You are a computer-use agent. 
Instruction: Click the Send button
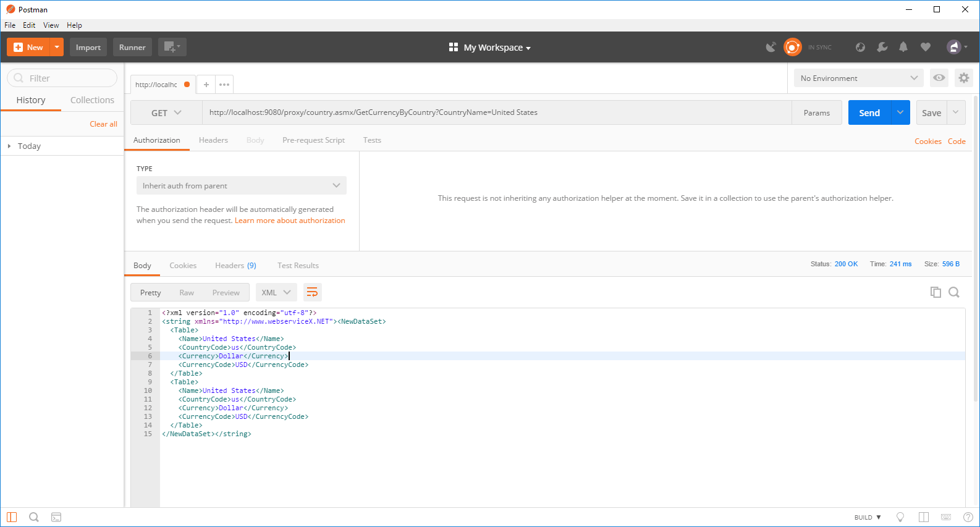tap(869, 112)
